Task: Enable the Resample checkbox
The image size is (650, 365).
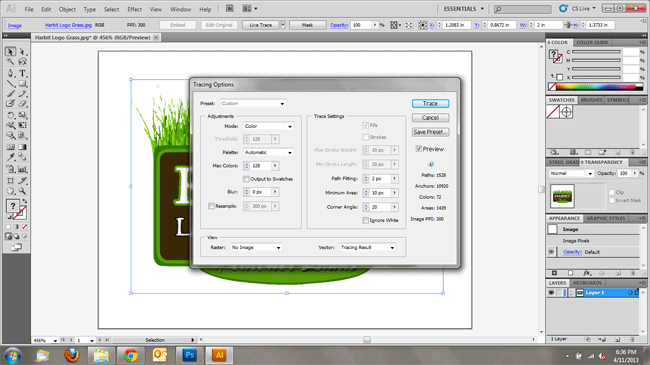Action: click(x=211, y=206)
